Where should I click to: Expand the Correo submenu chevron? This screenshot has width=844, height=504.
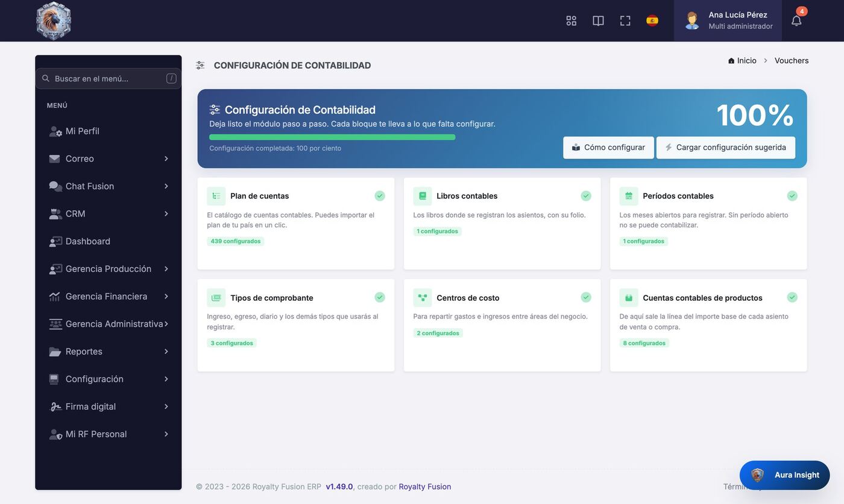166,159
